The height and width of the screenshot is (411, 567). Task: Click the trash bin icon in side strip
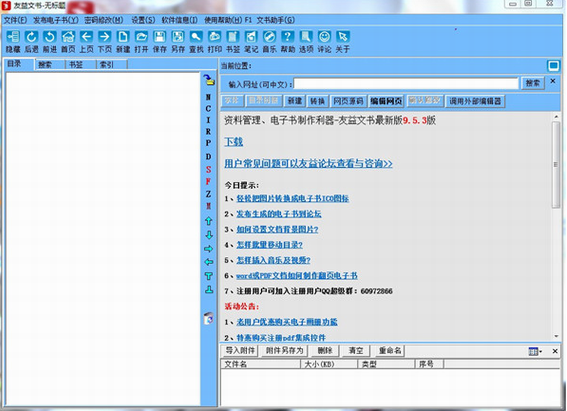(209, 318)
